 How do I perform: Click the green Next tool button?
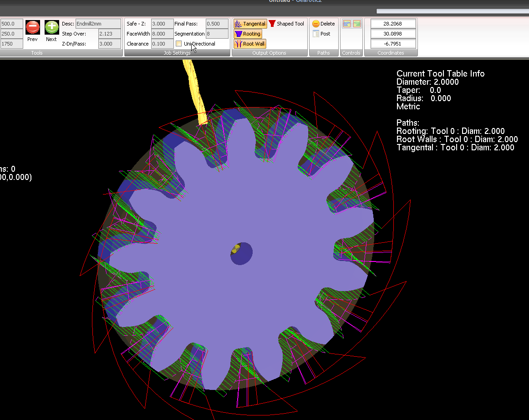[x=51, y=28]
